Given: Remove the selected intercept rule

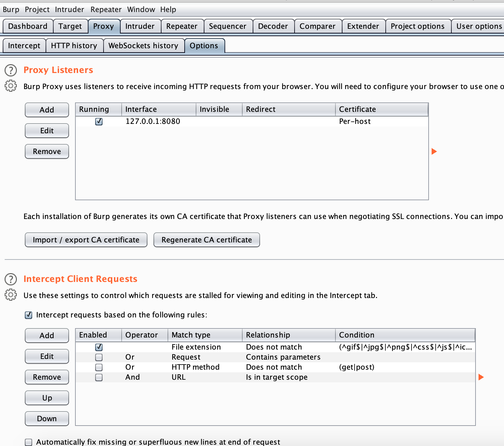Looking at the screenshot, I should pos(47,377).
